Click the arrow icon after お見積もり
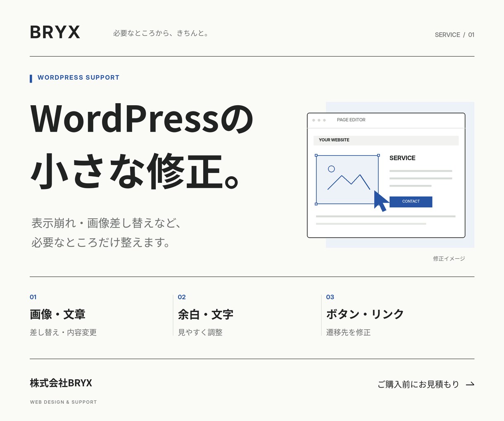The width and height of the screenshot is (504, 421). pos(470,384)
